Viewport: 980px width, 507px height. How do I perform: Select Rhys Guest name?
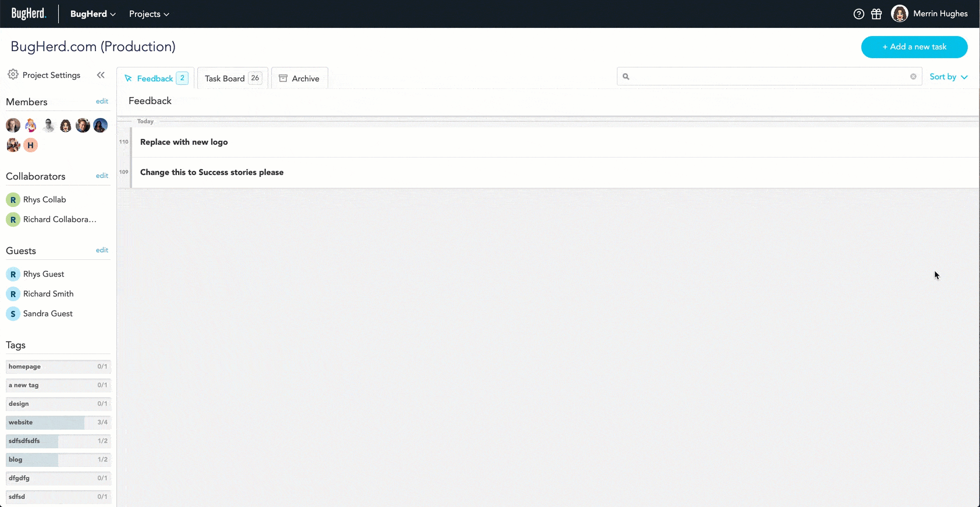click(x=44, y=274)
